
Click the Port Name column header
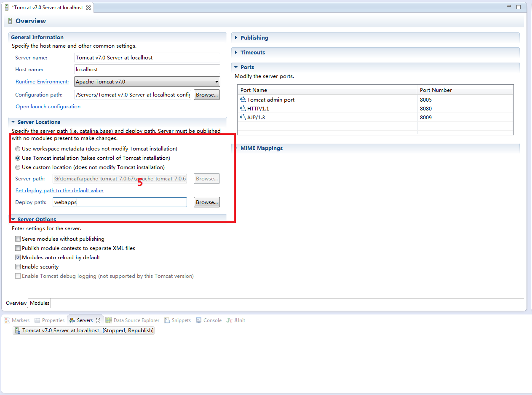tap(328, 90)
